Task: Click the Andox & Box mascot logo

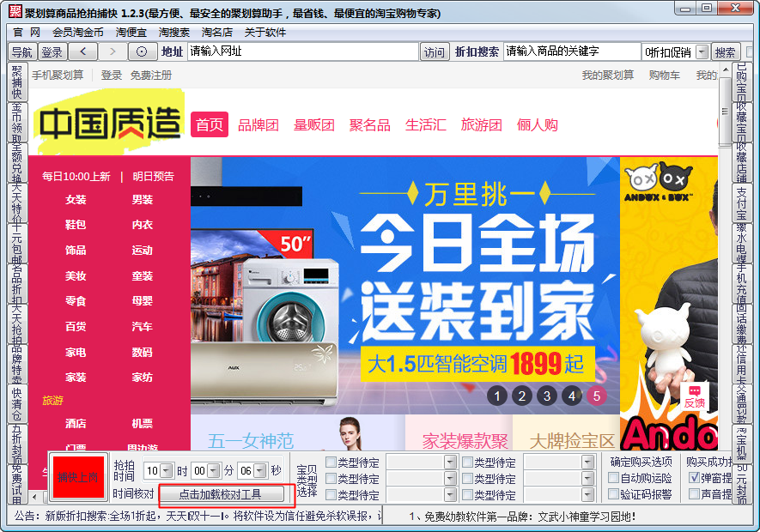Action: pos(658,183)
